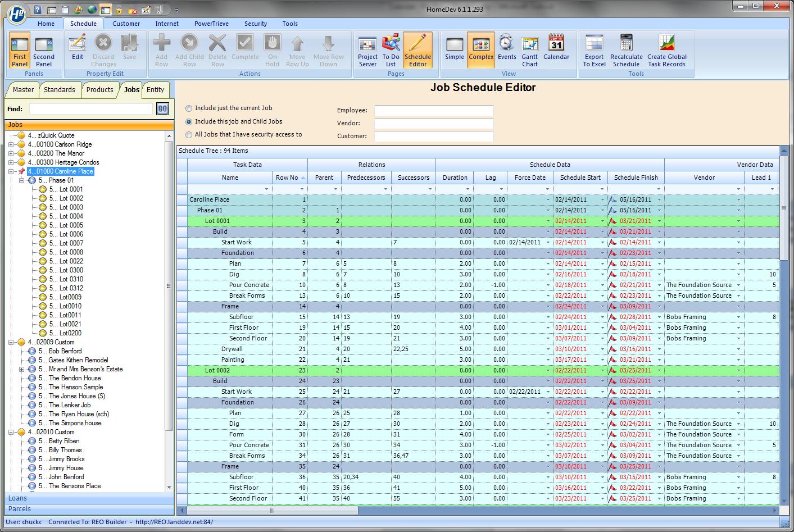Open the PowerTrieve ribbon tab
This screenshot has width=794, height=532.
[x=211, y=24]
